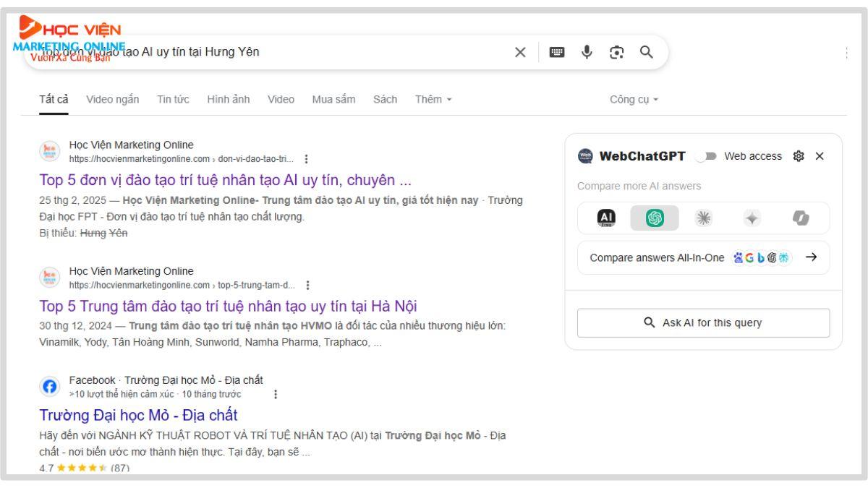Click Facebook favicon of third result
This screenshot has width=868, height=488.
click(50, 387)
